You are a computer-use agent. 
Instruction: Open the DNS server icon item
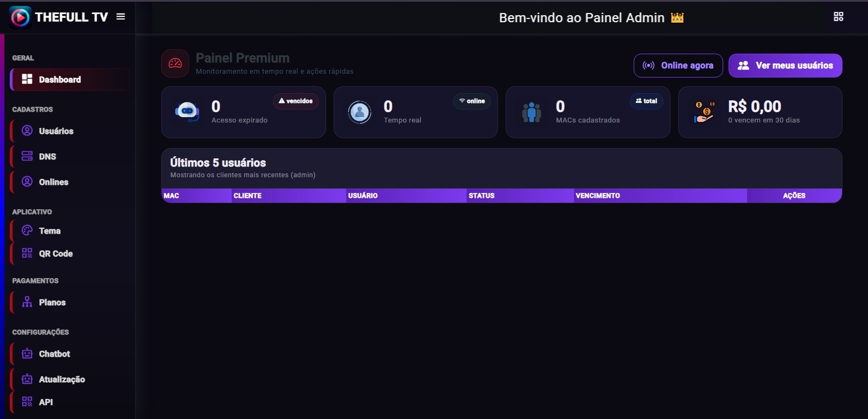pos(27,156)
